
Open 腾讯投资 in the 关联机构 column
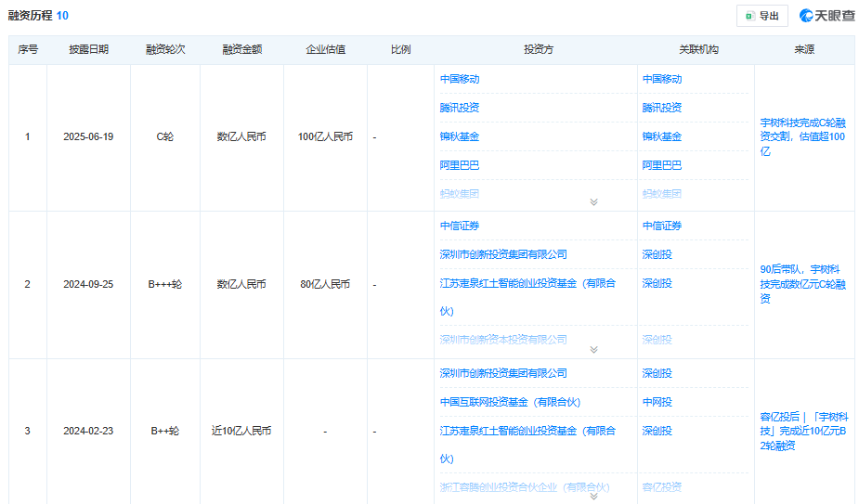click(x=662, y=108)
